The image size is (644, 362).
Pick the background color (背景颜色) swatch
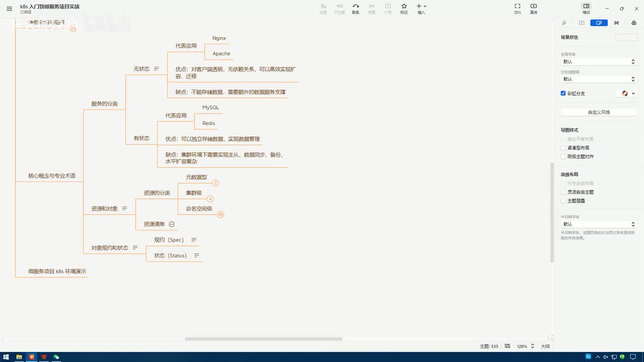[626, 37]
